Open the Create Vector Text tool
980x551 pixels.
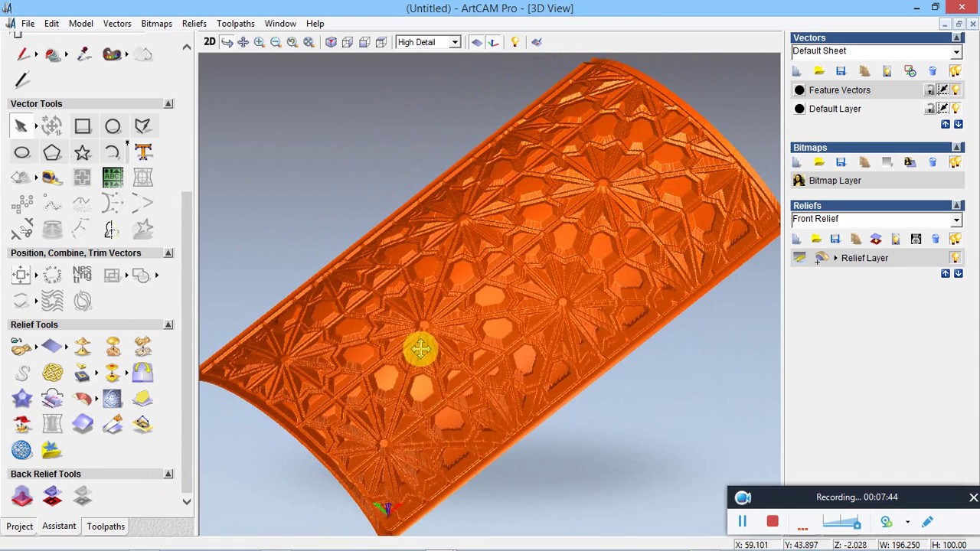point(143,152)
